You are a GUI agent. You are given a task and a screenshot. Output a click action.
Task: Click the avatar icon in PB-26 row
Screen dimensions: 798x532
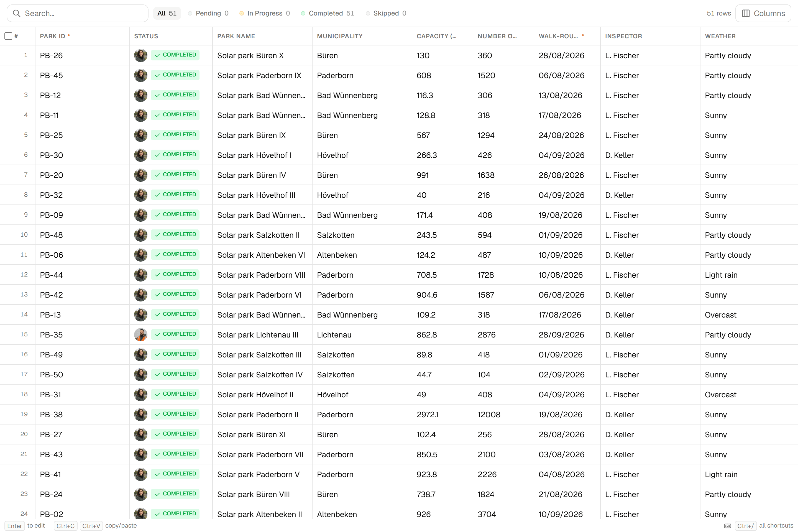tap(140, 55)
